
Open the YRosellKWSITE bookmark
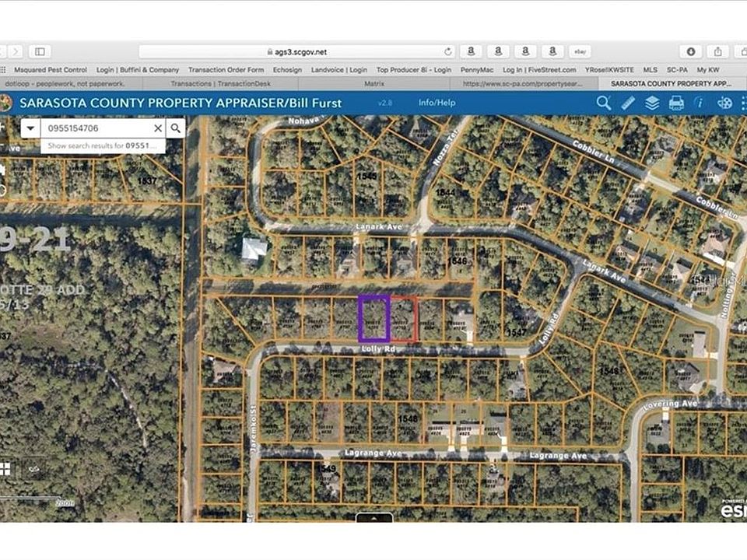click(x=609, y=69)
